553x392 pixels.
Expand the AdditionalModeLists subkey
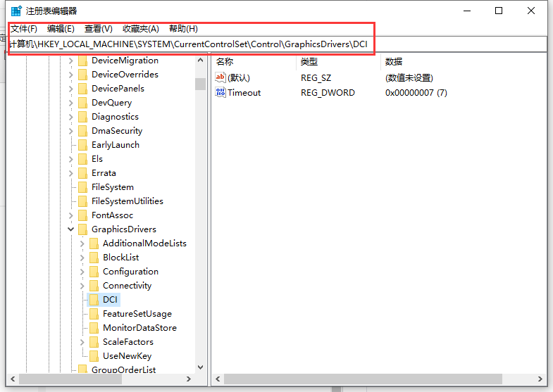(82, 244)
